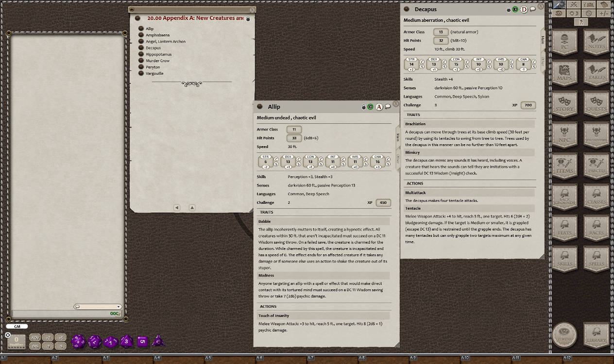Image resolution: width=614 pixels, height=364 pixels.
Task: Open the language dropdown beside the chat bubble
Action: pos(119,307)
